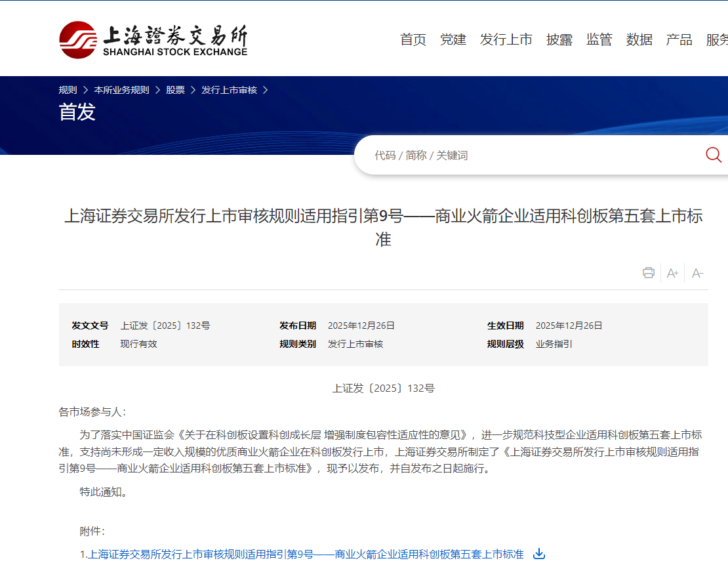Open the 数据 menu item

[x=639, y=39]
